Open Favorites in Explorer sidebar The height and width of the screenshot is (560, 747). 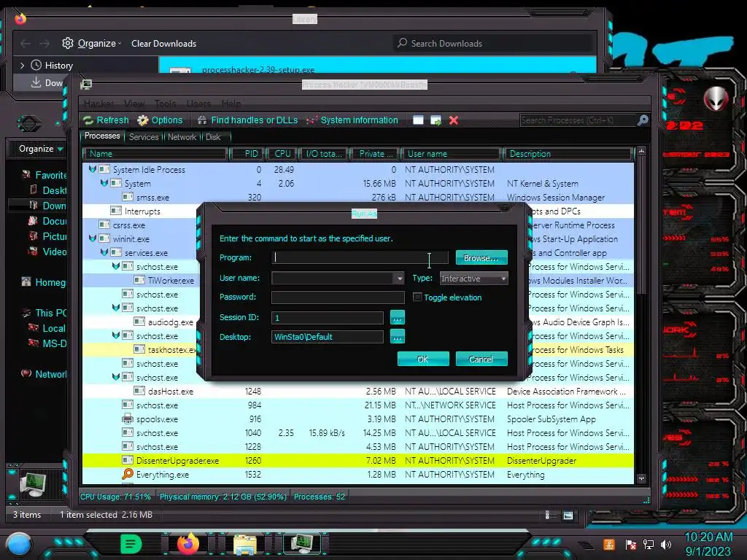pos(44,175)
